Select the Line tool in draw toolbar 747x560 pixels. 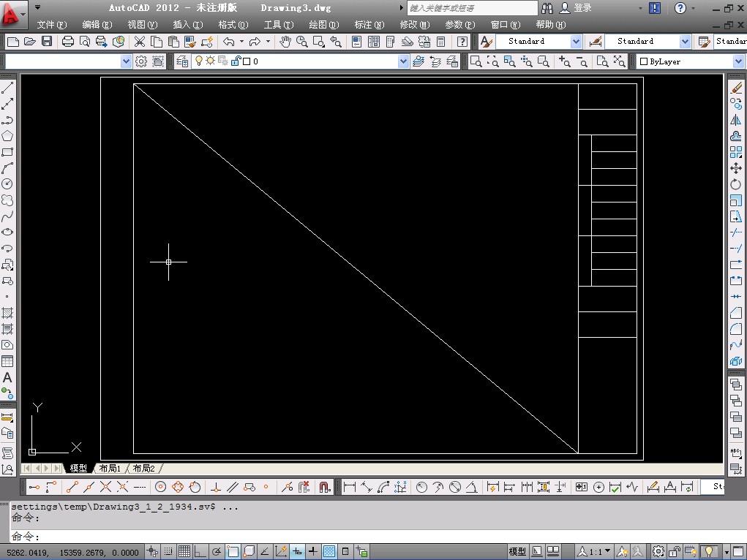[x=7, y=88]
